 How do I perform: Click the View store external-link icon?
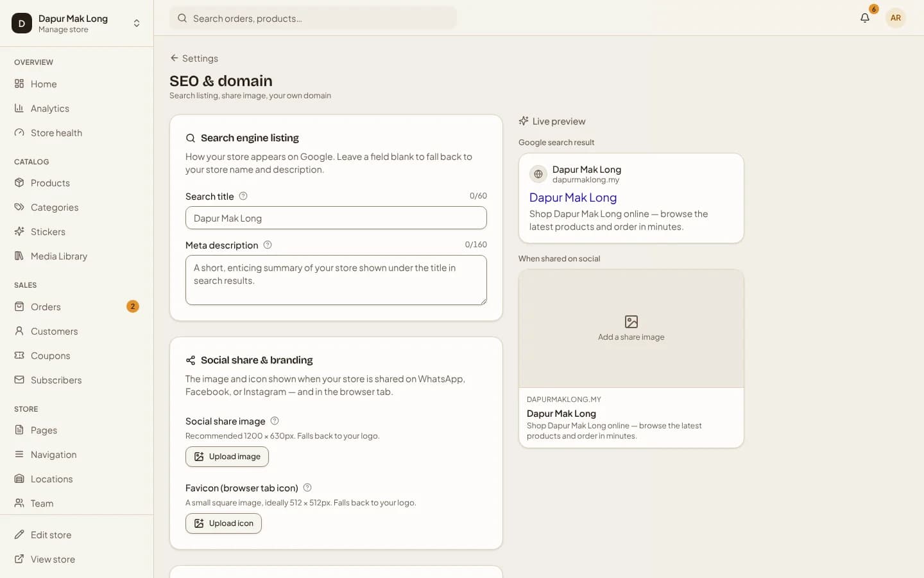19,559
